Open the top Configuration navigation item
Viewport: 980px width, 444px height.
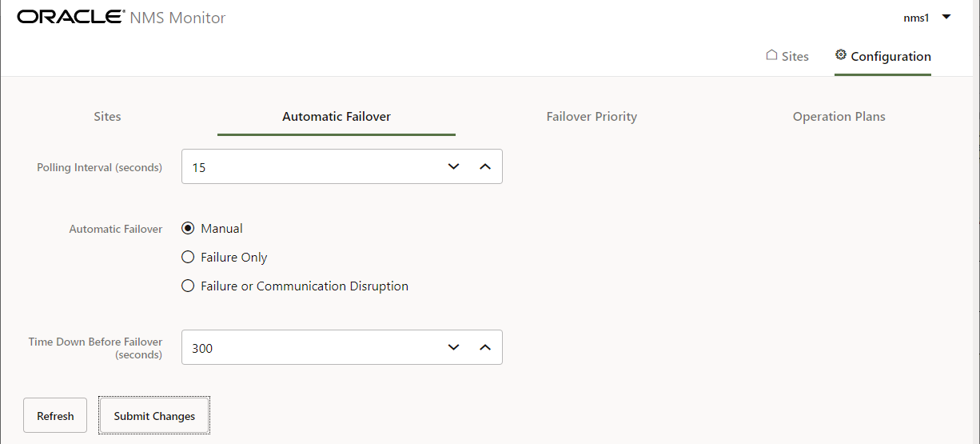[x=882, y=57]
